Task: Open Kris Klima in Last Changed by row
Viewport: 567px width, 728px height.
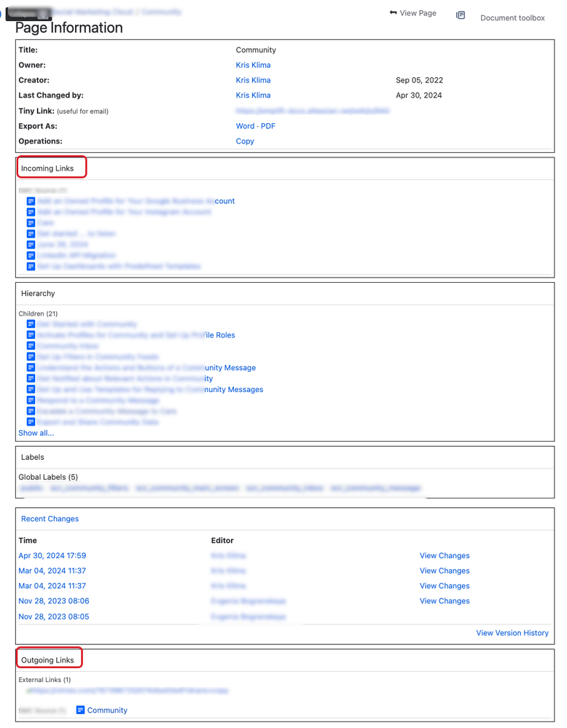Action: pos(253,95)
